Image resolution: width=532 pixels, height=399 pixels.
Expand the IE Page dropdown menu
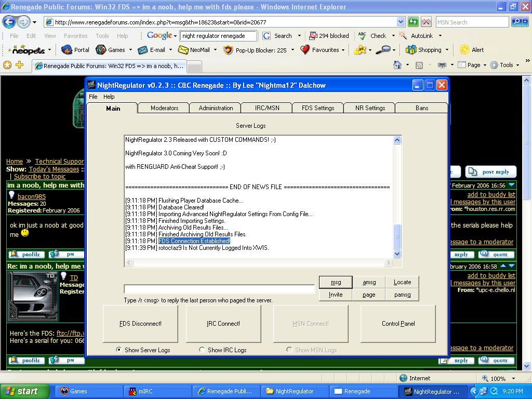point(474,65)
